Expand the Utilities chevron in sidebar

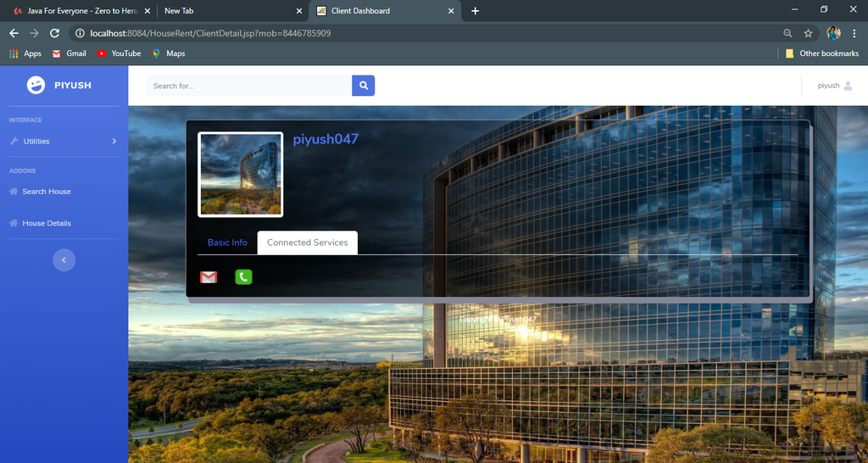coord(114,142)
